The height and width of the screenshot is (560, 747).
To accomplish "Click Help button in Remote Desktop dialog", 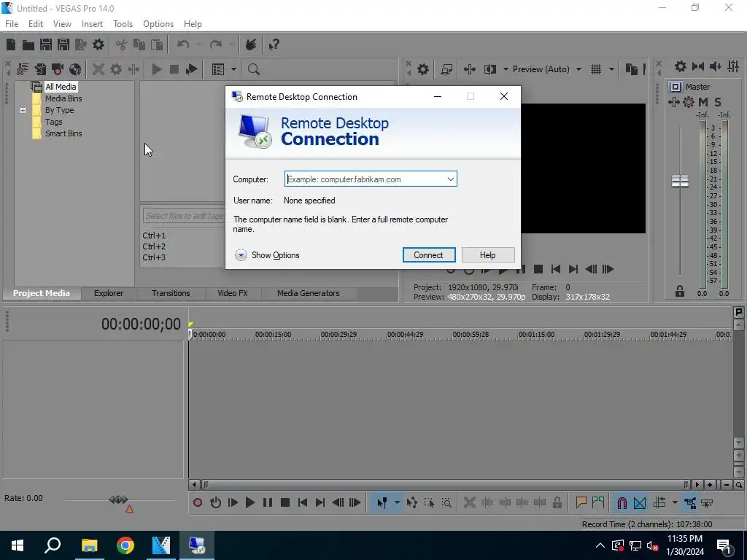I will point(488,255).
